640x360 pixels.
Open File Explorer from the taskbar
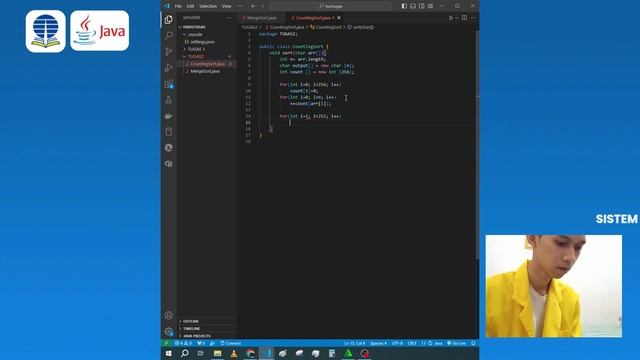click(217, 353)
